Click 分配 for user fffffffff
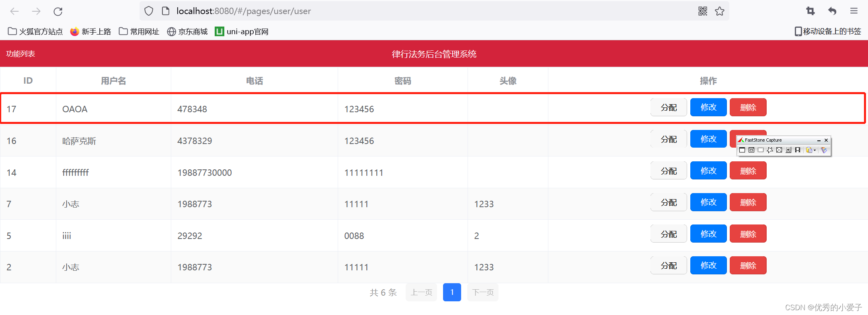The height and width of the screenshot is (315, 868). (x=669, y=171)
